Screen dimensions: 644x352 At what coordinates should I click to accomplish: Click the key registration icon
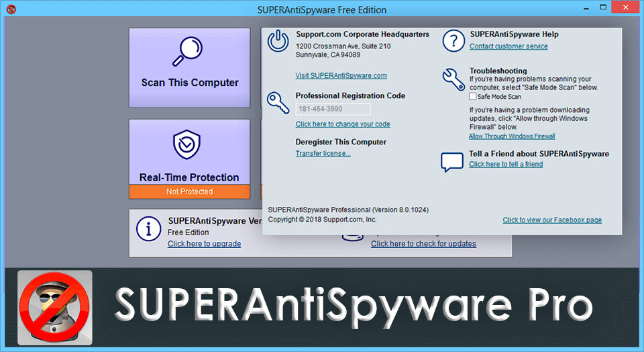tap(278, 101)
